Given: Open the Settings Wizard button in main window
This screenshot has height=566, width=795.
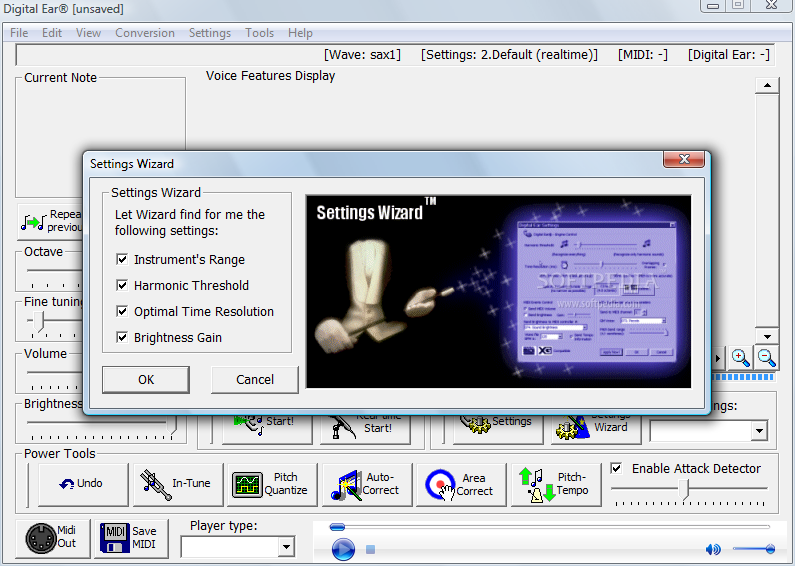Looking at the screenshot, I should click(596, 430).
